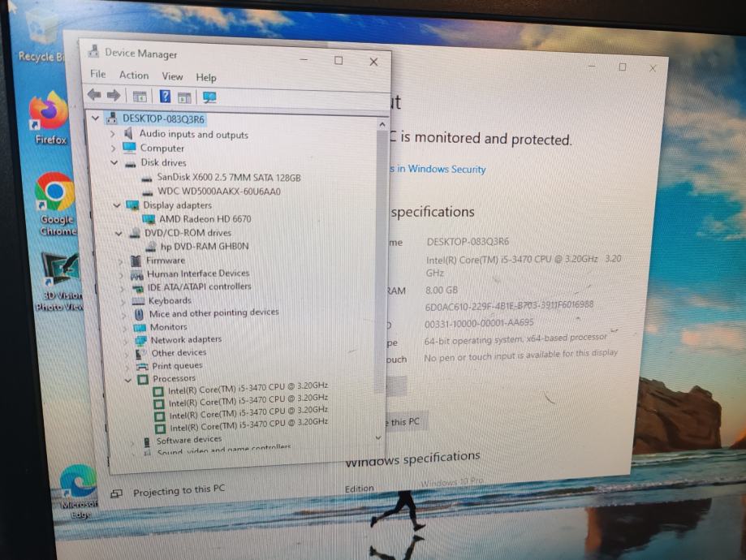Select hp DVD-RAM GHB0N drive
Viewport: 746px width, 560px height.
pyautogui.click(x=205, y=246)
